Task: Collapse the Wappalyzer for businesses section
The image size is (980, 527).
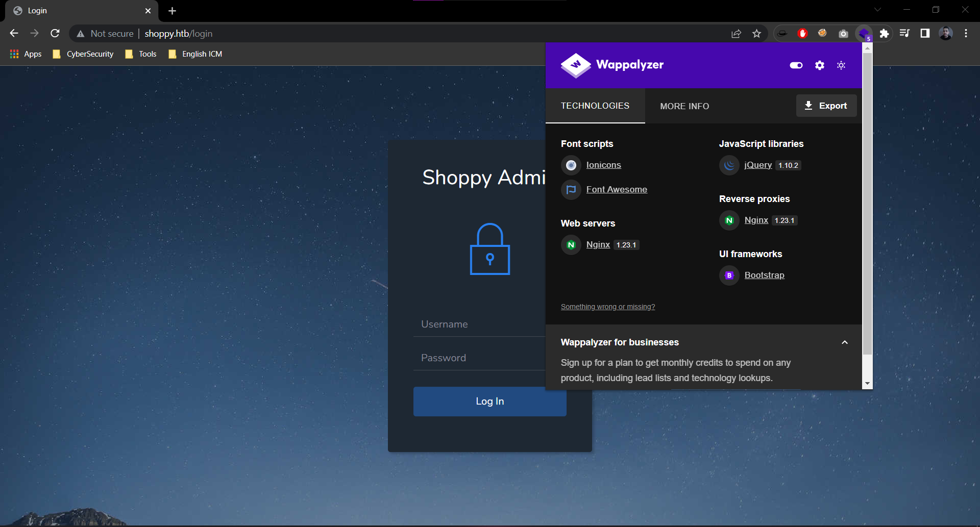Action: coord(844,342)
